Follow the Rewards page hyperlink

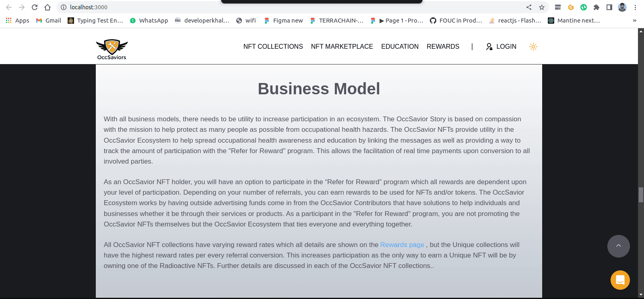tap(402, 245)
